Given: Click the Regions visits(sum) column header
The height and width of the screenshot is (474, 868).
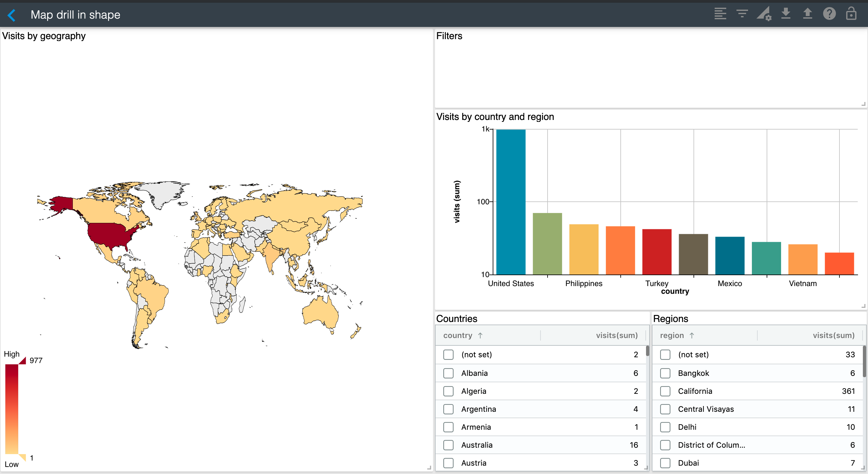Looking at the screenshot, I should point(833,335).
